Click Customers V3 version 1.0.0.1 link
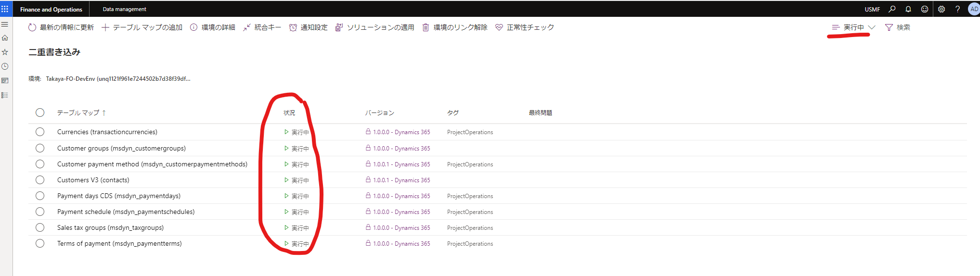The height and width of the screenshot is (276, 980). click(x=401, y=180)
